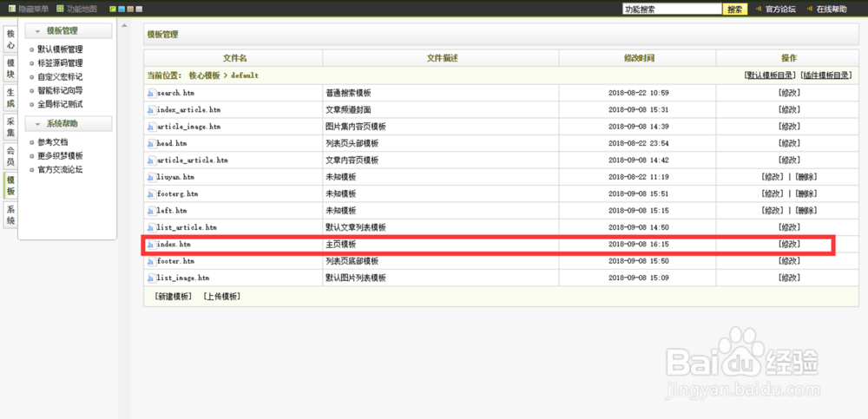Open 官方交流论坛 in the sidebar
The width and height of the screenshot is (868, 419).
coord(60,169)
